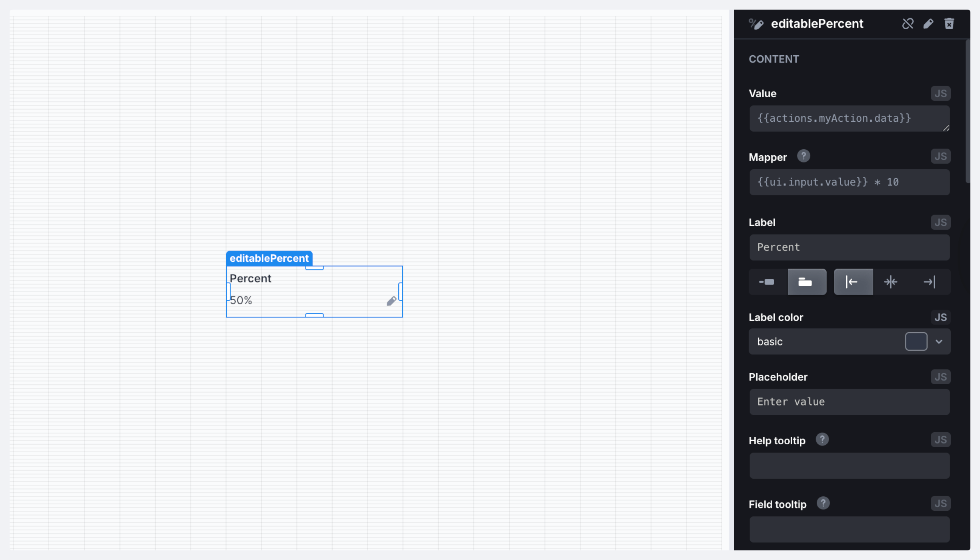Set label position to top

806,282
